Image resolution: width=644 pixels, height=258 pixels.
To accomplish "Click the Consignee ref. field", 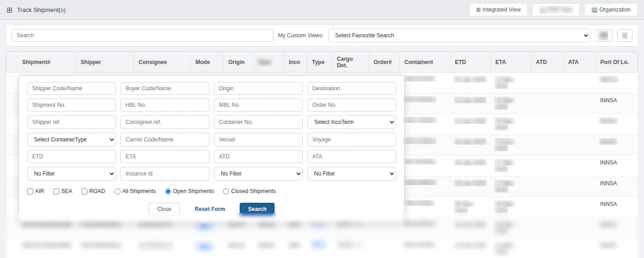I will click(x=165, y=122).
